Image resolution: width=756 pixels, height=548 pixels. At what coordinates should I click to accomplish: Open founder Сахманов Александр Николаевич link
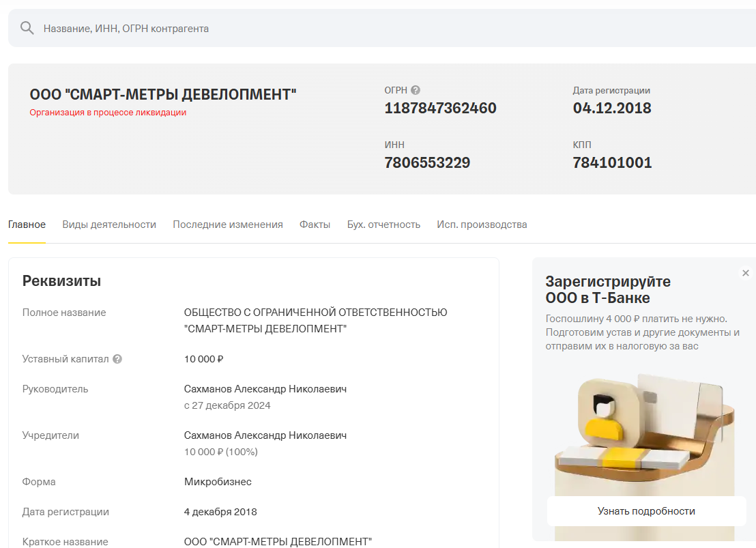(265, 435)
